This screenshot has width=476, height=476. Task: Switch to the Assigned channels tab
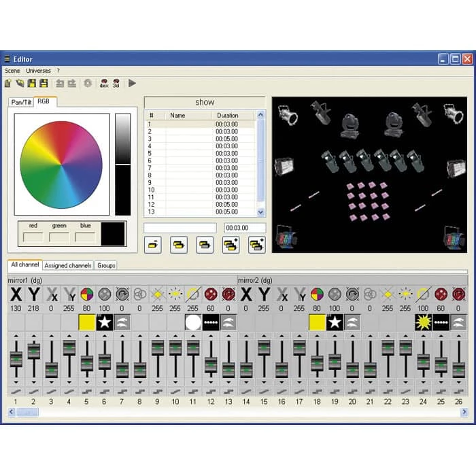coord(68,265)
